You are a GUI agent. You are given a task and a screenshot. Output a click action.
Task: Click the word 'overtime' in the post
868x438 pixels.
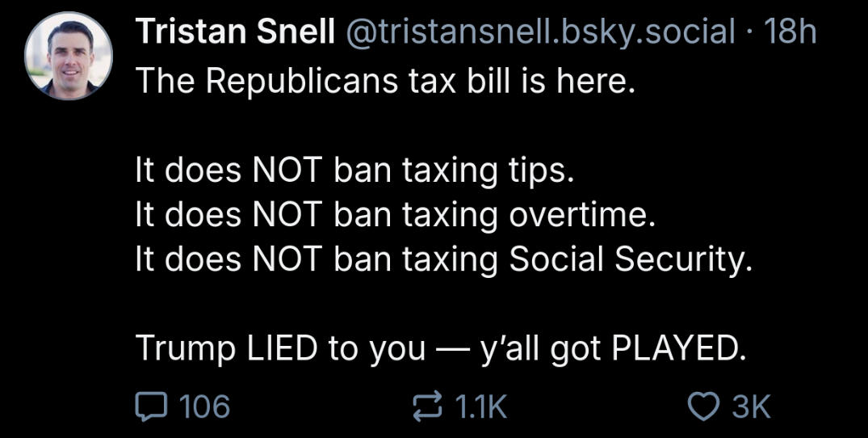pos(577,216)
